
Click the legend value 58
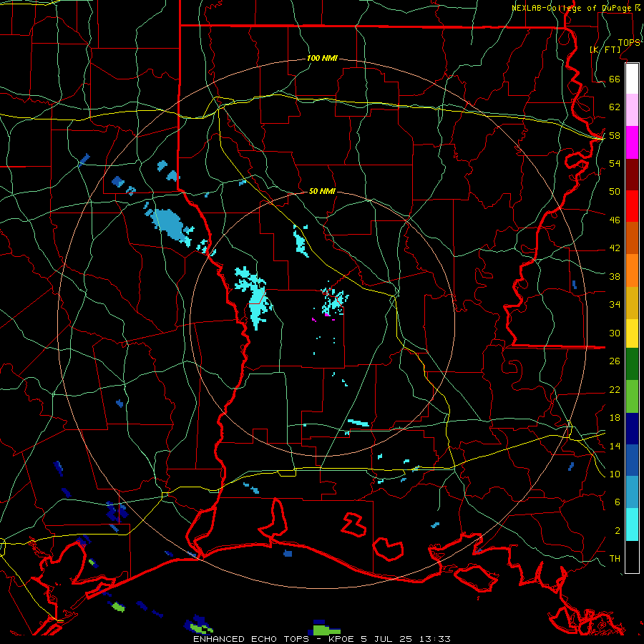click(615, 135)
